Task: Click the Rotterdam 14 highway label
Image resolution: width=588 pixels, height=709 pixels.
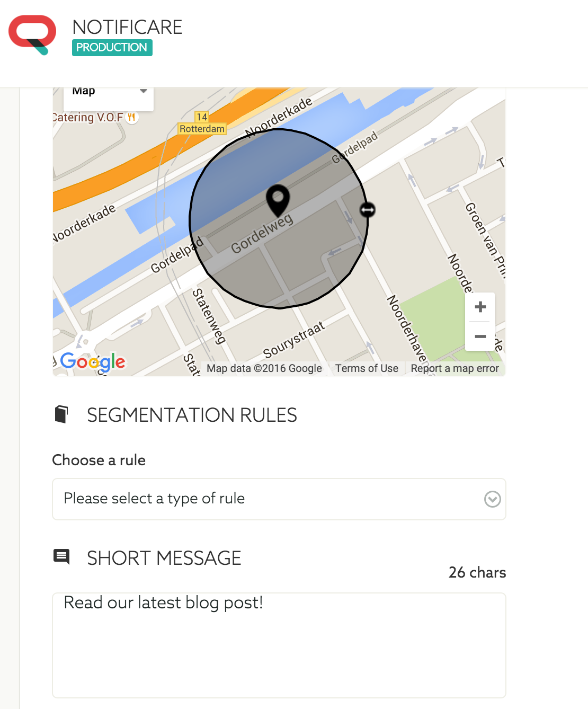Action: pyautogui.click(x=202, y=123)
